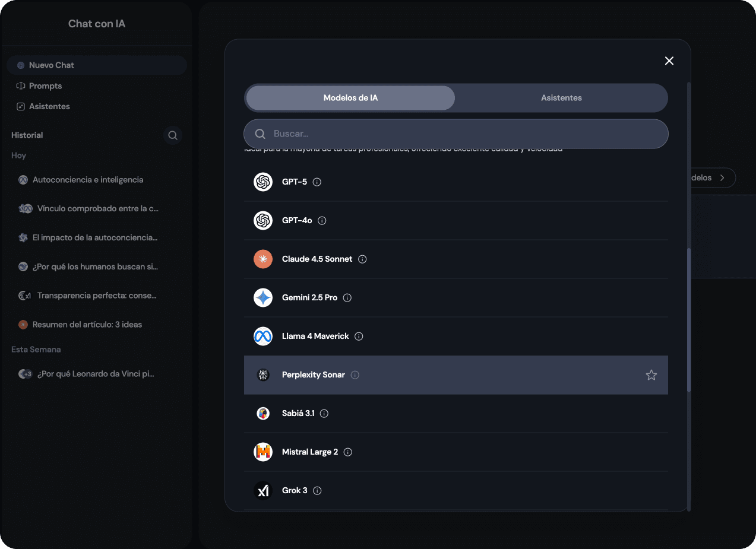This screenshot has width=756, height=549.
Task: Open info icon next to Sabiá 3.1
Action: pos(324,414)
